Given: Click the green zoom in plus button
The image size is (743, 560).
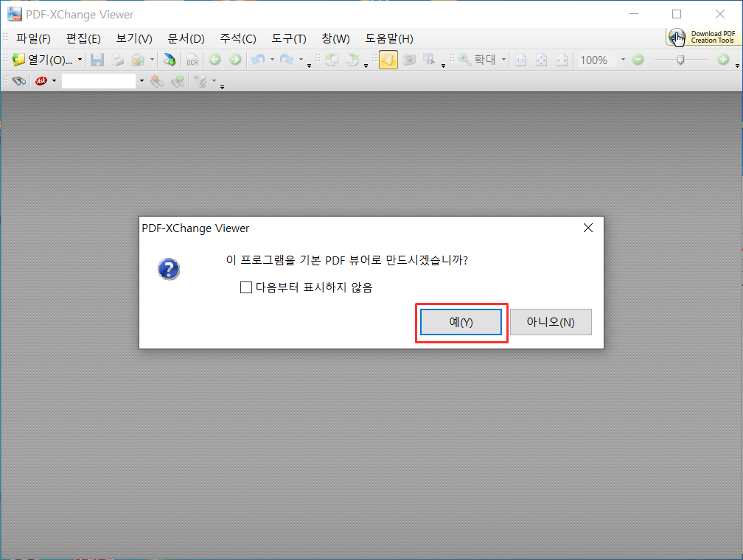Looking at the screenshot, I should click(722, 60).
